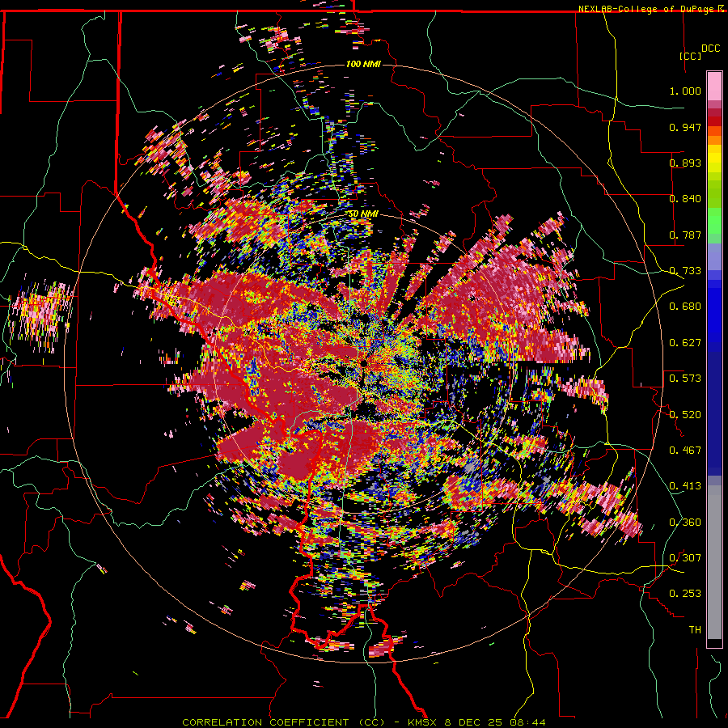
Task: Click the 0.840 legend value
Action: click(685, 199)
